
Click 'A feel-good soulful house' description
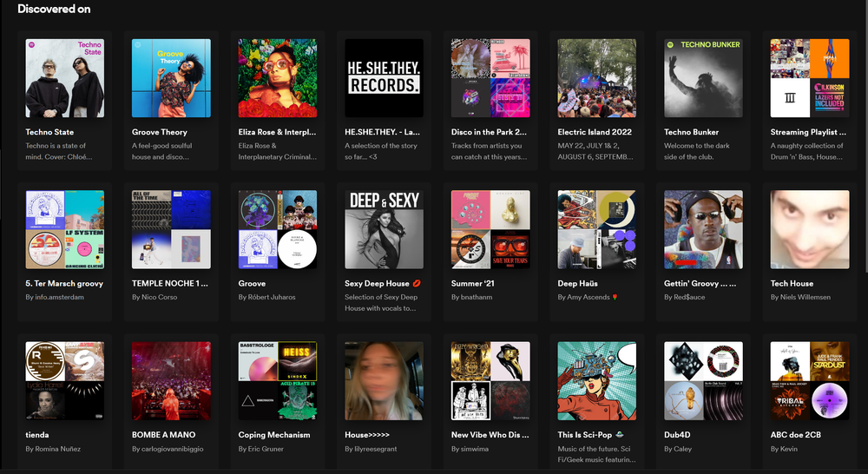point(162,151)
